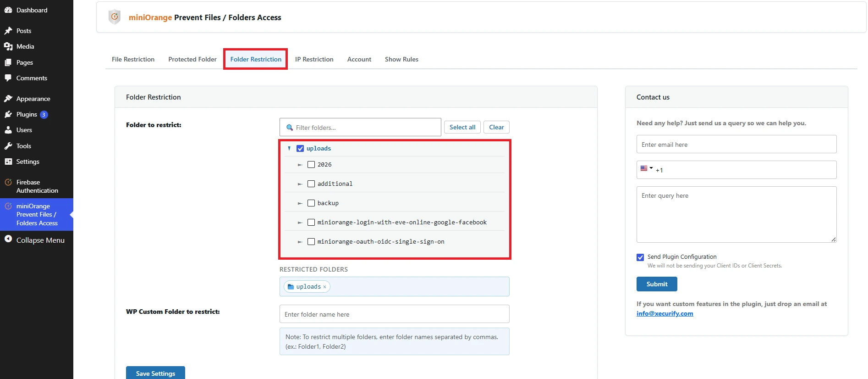Check the backup folder checkbox

point(311,203)
